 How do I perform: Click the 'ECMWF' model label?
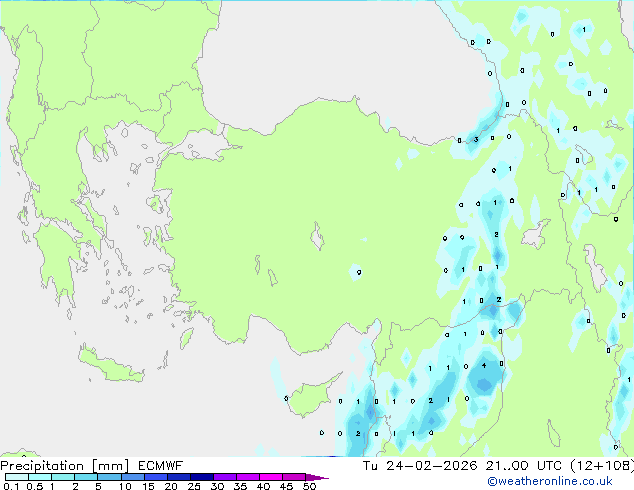click(161, 466)
